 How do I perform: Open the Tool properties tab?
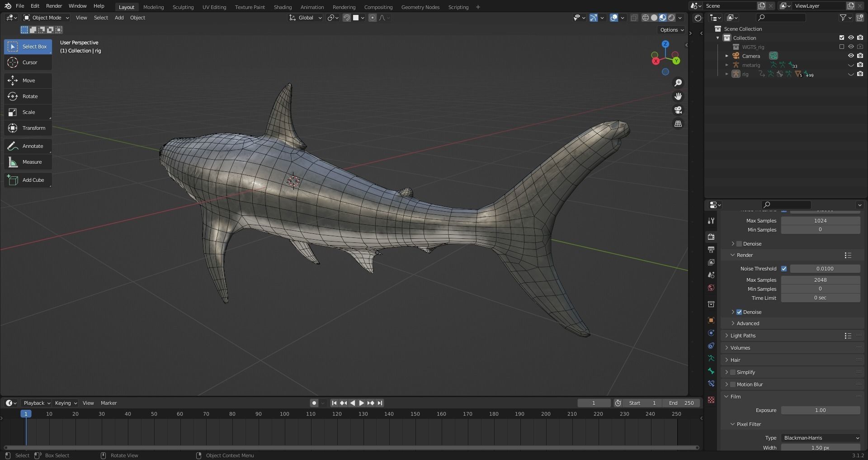tap(711, 221)
